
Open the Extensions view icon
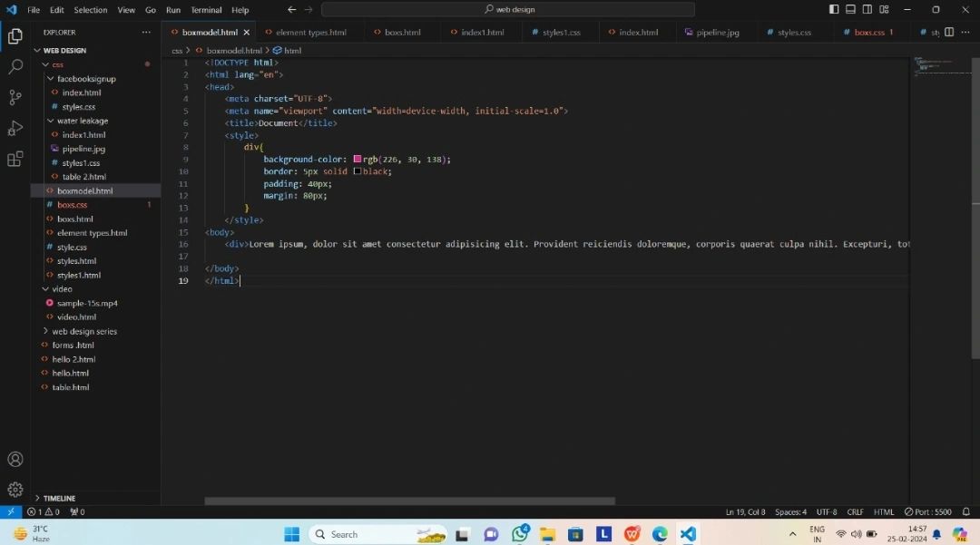tap(15, 159)
